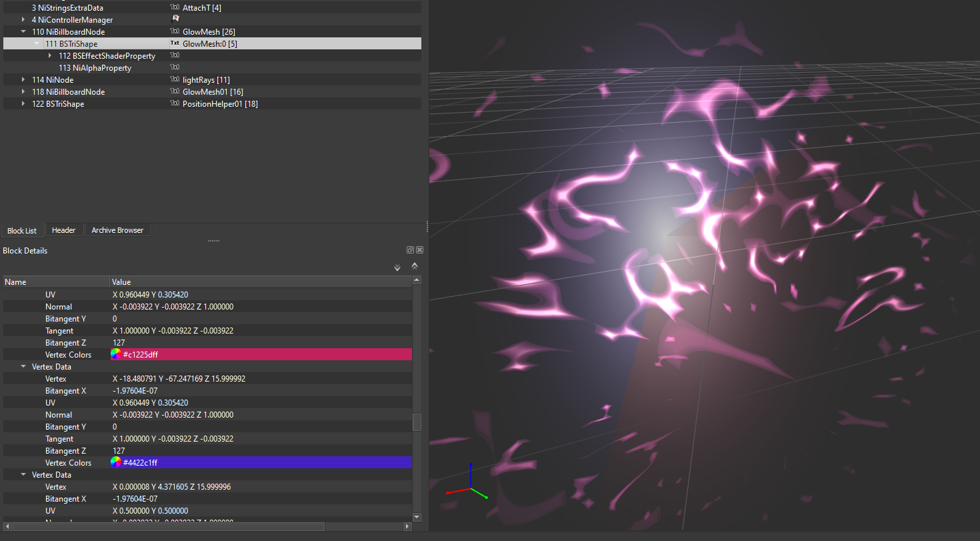The image size is (980, 541).
Task: Collapse the 111 BSTriShape node
Action: (37, 43)
